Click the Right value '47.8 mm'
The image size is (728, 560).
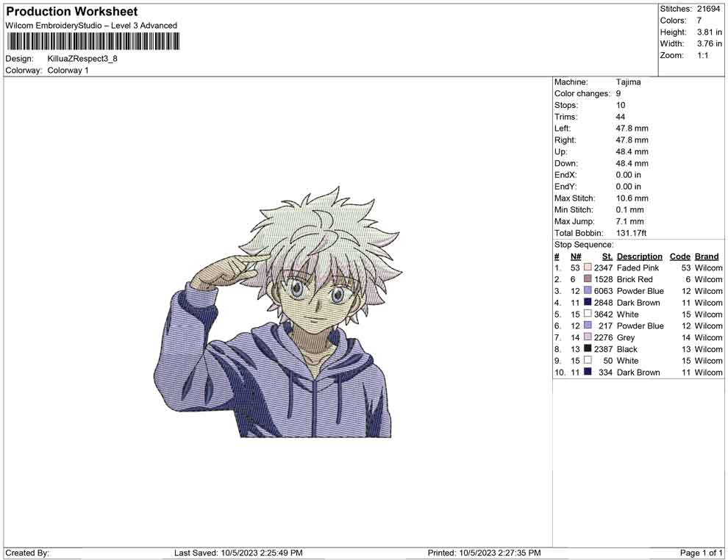click(x=632, y=140)
